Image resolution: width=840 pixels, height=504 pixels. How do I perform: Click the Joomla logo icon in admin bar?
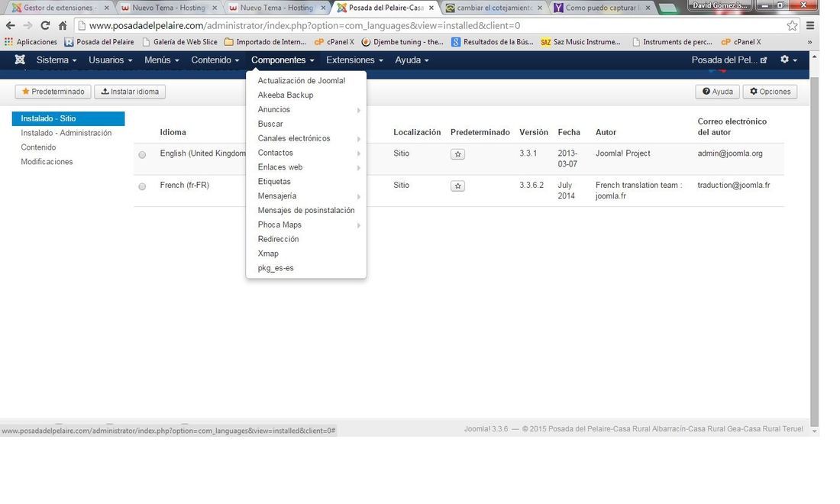(20, 60)
